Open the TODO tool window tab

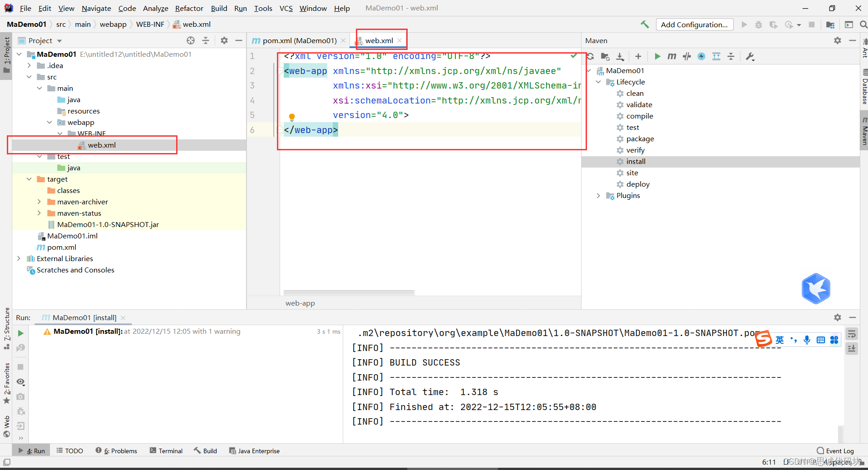pyautogui.click(x=70, y=451)
